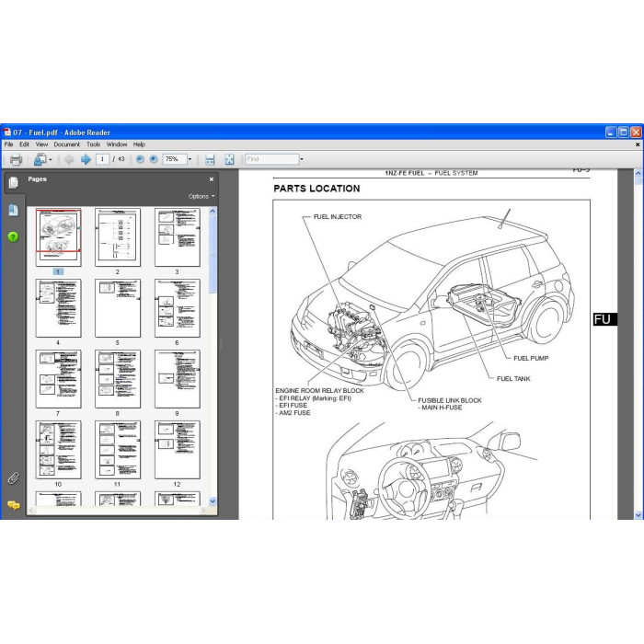Click the 75% zoom value field
This screenshot has height=644, width=644.
(175, 159)
